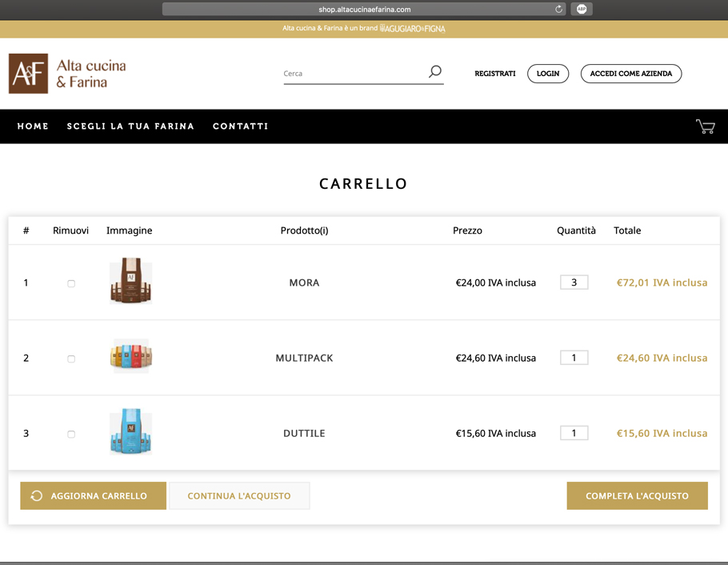Open SCEGLI LA TUA FARINA menu
The width and height of the screenshot is (728, 565).
pos(130,126)
